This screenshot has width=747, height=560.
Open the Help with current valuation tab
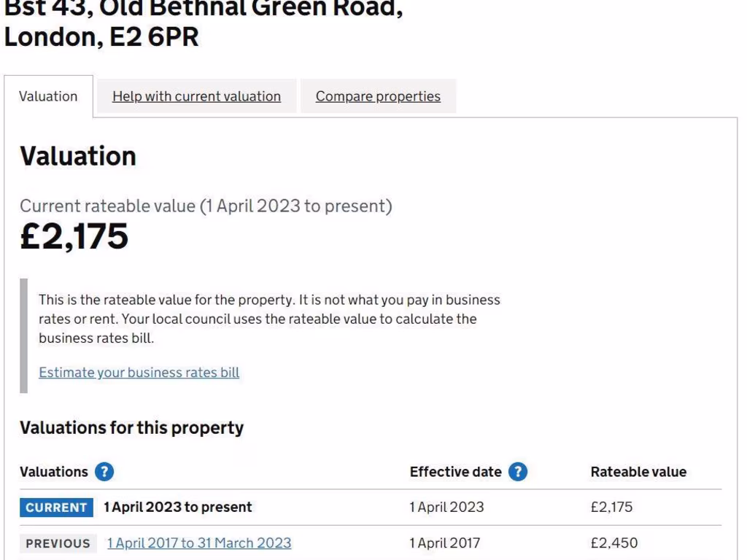[x=196, y=96]
